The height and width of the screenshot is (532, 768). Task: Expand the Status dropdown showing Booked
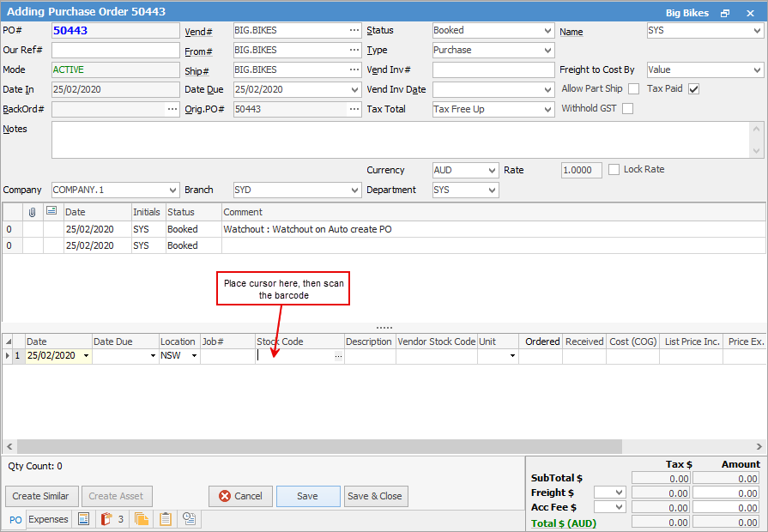(x=547, y=30)
